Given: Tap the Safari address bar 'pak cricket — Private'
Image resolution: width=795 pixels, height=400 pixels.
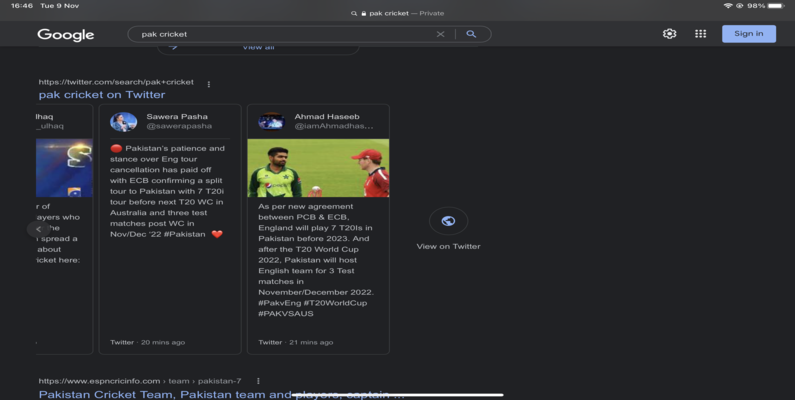Looking at the screenshot, I should tap(398, 13).
